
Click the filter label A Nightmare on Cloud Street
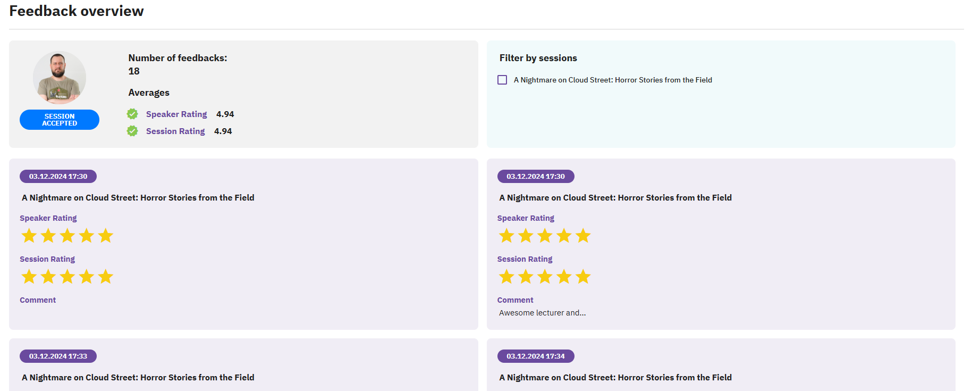tap(613, 80)
